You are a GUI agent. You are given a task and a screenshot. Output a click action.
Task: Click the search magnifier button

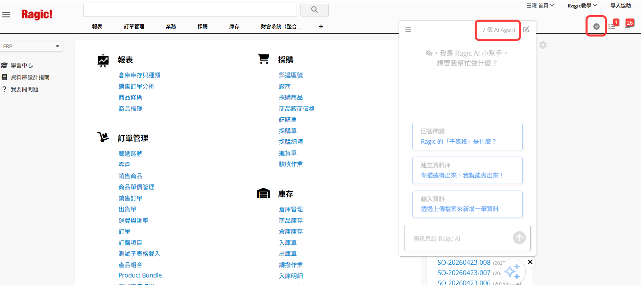click(x=314, y=10)
